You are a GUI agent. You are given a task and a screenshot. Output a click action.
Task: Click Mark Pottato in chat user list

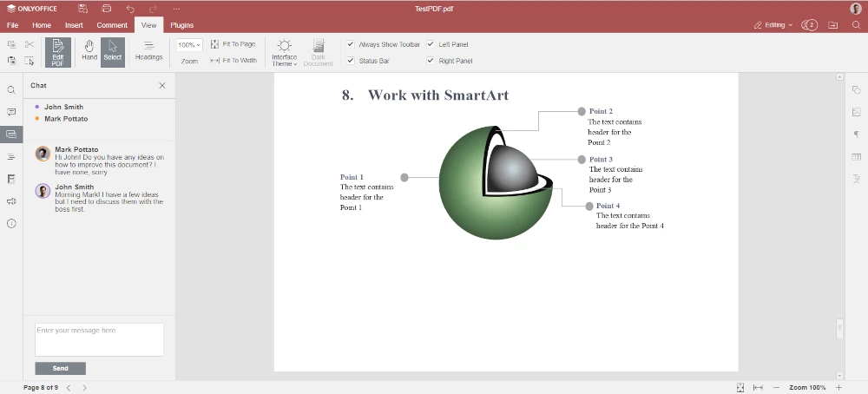(66, 118)
